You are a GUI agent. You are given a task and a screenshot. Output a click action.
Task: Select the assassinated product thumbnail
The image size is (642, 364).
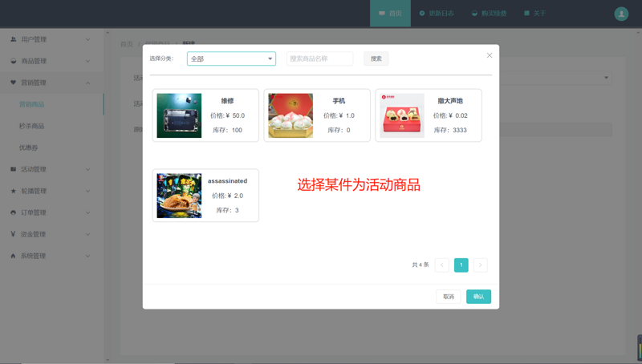tap(179, 196)
